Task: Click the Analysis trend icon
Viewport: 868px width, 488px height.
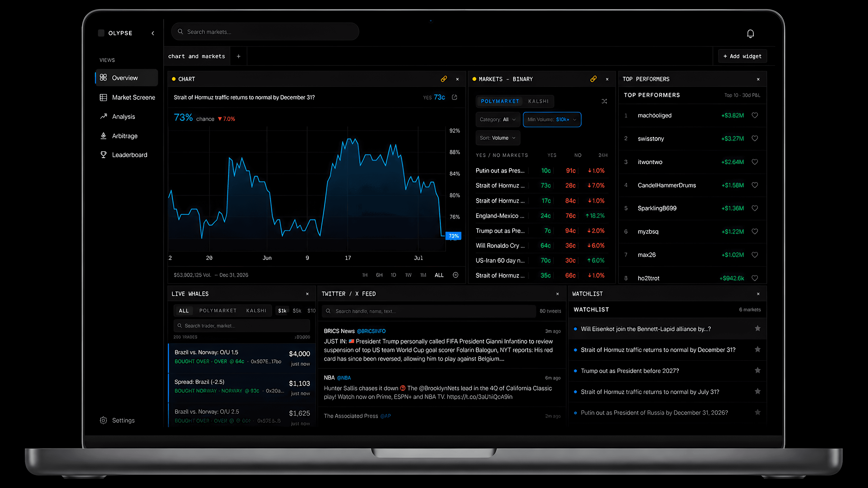Action: coord(103,117)
